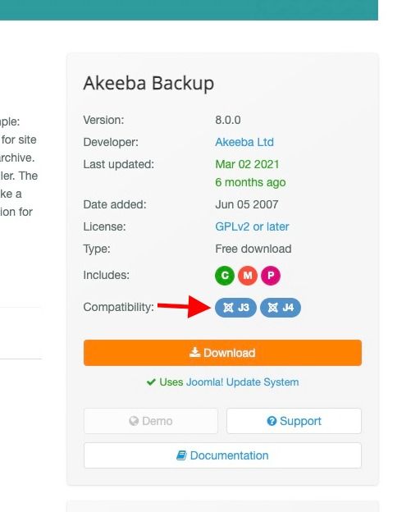Viewport: 420px width, 512px height.
Task: Click the globe Demo icon
Action: 134,421
